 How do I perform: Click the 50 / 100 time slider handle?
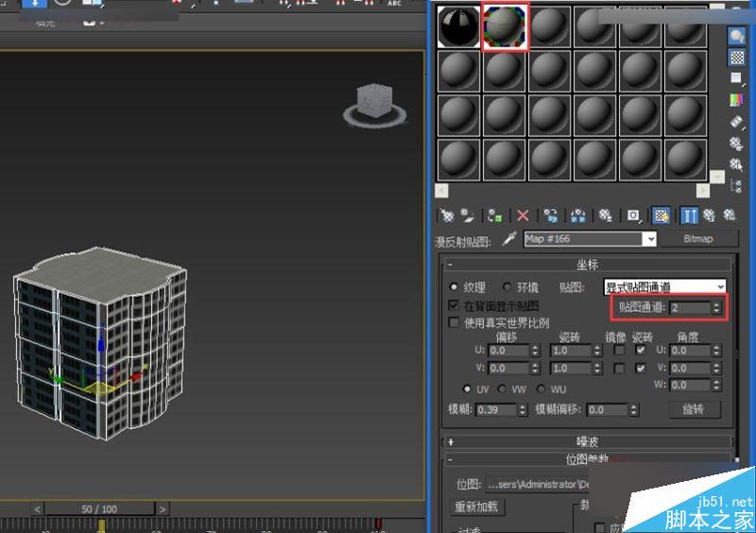pos(99,508)
